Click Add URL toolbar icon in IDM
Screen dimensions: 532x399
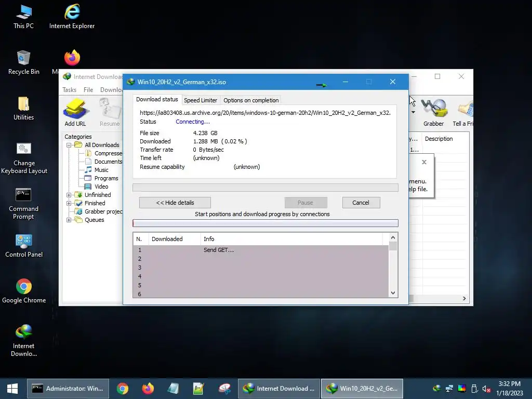[75, 113]
